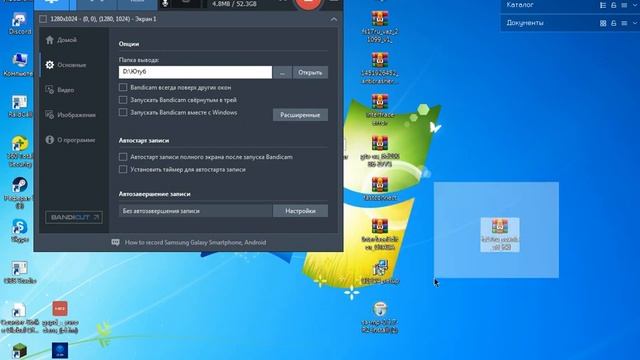This screenshot has width=640, height=360.
Task: Open the Discord desktop shortcut
Action: coord(19,23)
